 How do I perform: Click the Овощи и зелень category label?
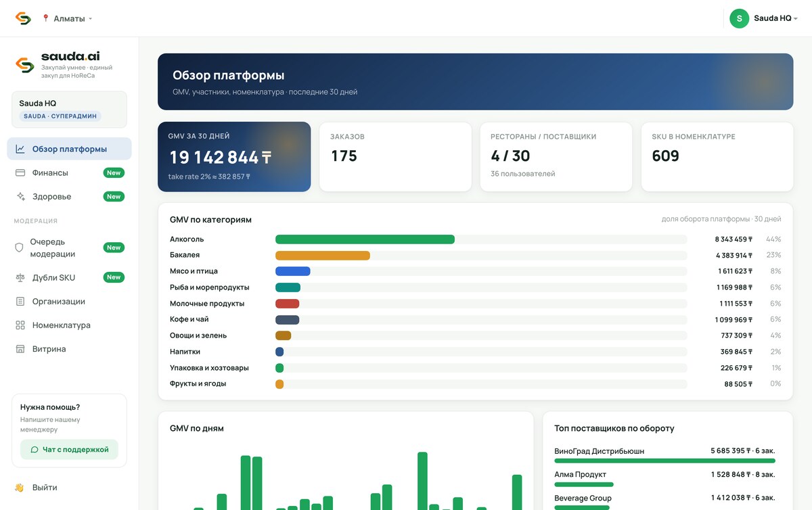click(x=198, y=335)
